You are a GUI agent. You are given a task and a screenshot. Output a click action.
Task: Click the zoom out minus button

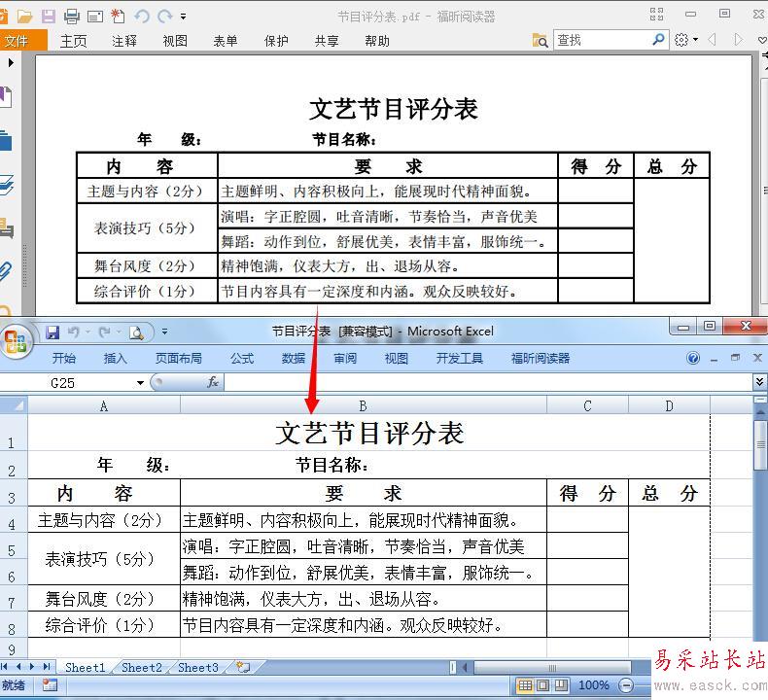click(x=626, y=685)
